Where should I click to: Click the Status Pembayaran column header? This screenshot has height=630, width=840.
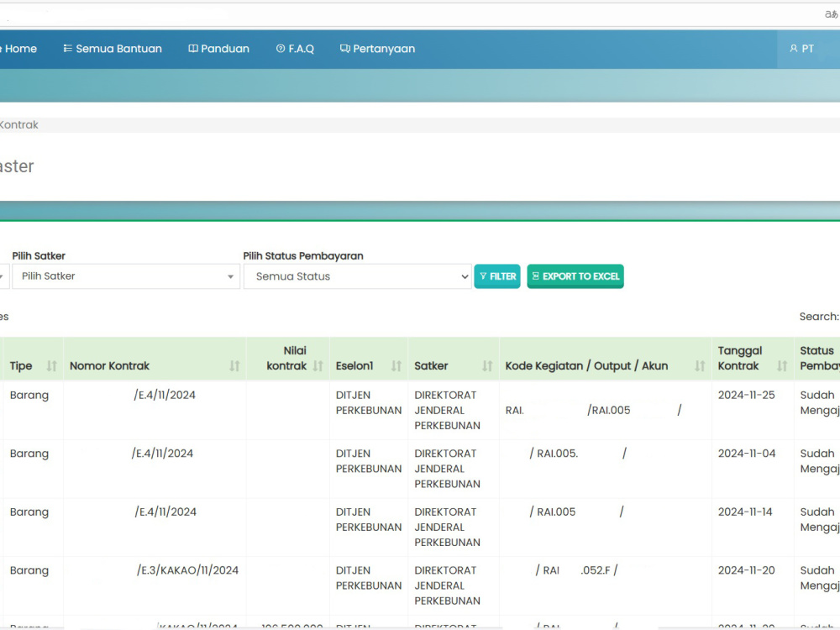tap(818, 359)
